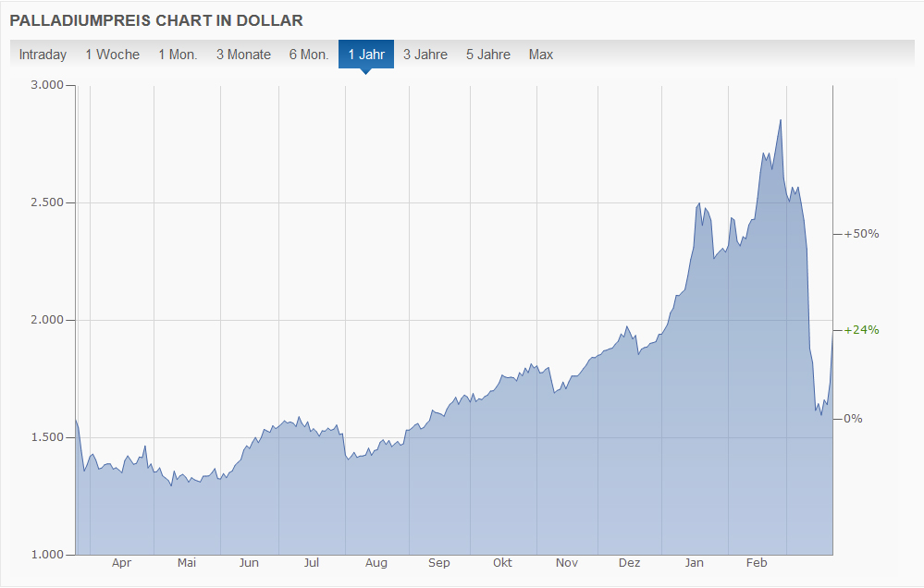Switch to the Intraday tab
The width and height of the screenshot is (924, 588).
pyautogui.click(x=43, y=55)
